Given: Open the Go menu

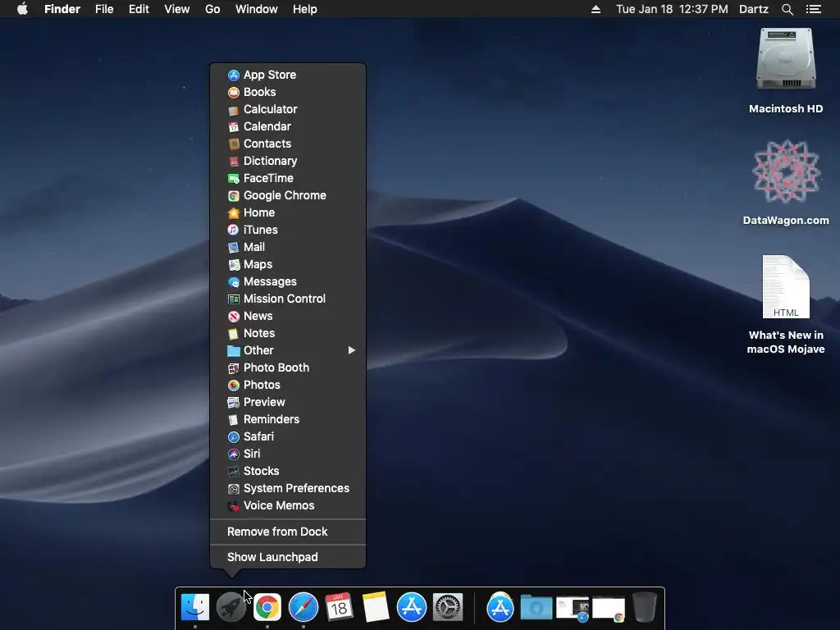Looking at the screenshot, I should (x=212, y=9).
